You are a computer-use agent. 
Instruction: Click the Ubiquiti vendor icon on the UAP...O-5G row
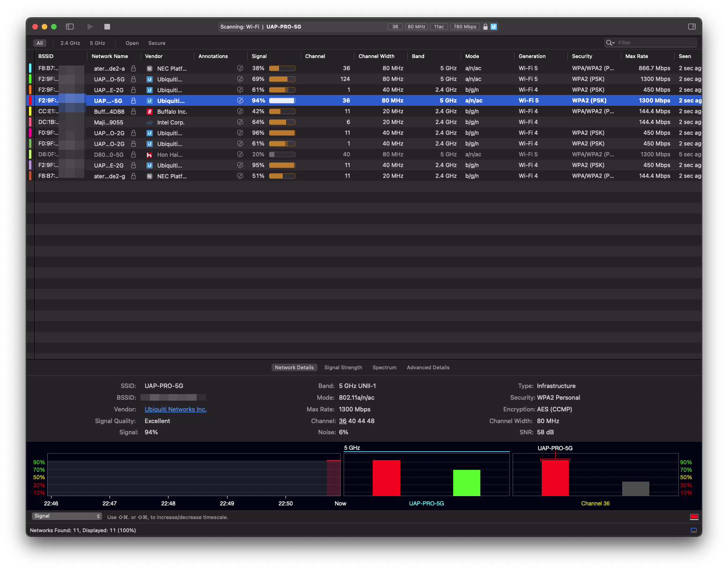[x=149, y=79]
